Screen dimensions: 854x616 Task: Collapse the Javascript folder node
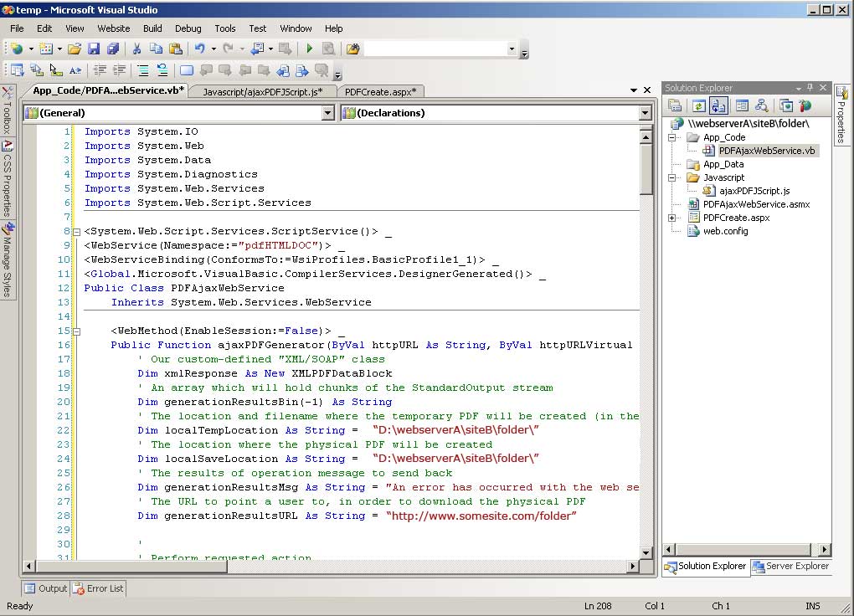pos(672,177)
